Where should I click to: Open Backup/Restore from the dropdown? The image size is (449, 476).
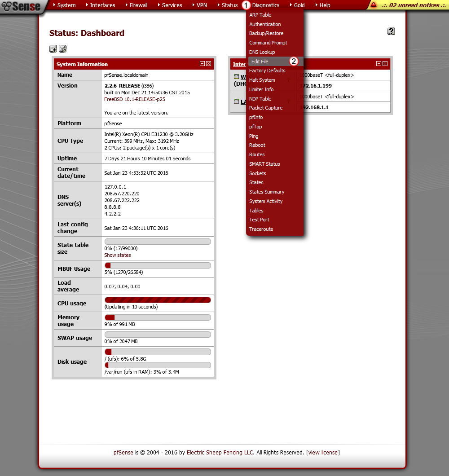click(x=266, y=33)
